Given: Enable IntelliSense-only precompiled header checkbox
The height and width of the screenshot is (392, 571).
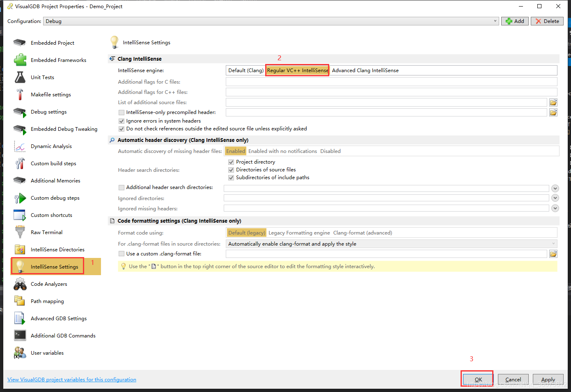Looking at the screenshot, I should click(x=122, y=112).
